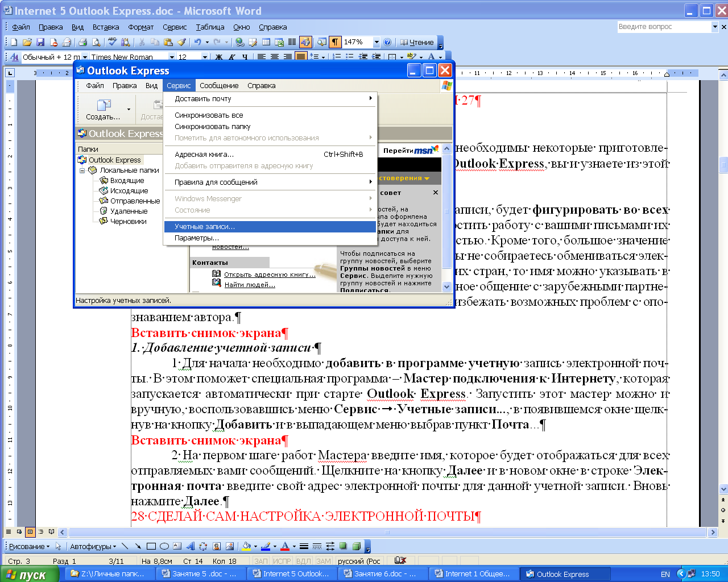Viewport: 728px width, 582px height.
Task: Select Черновики folder in tree
Action: click(x=129, y=221)
